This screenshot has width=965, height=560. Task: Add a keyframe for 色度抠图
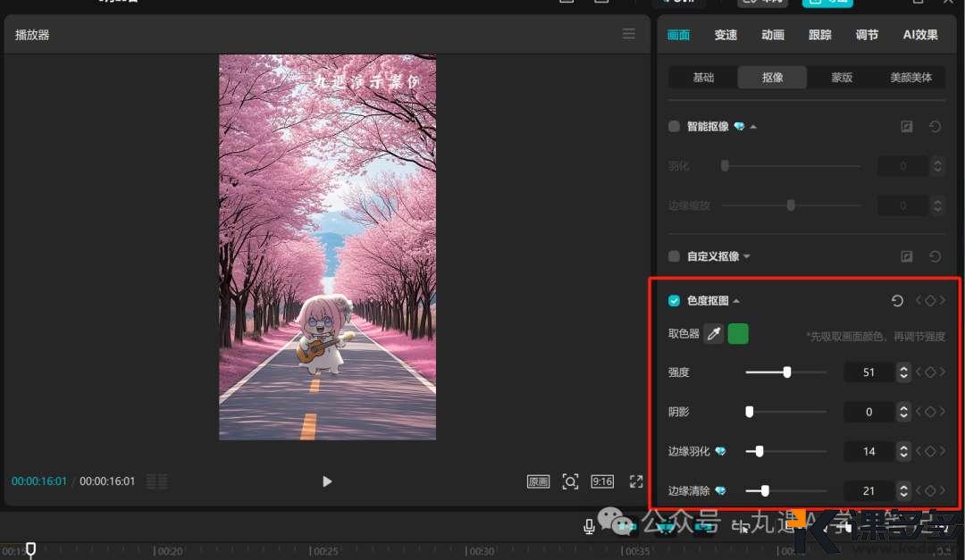(930, 300)
